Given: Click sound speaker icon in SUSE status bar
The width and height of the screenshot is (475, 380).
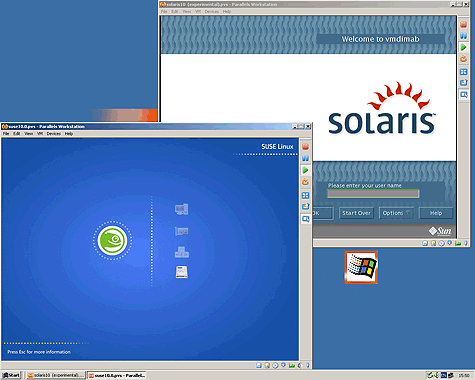Looking at the screenshot, I should 300,366.
